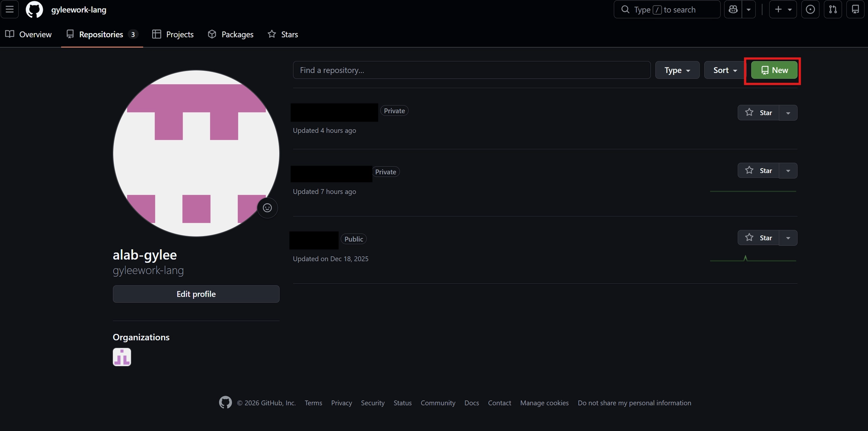868x431 pixels.
Task: Open the Security footer link
Action: coord(373,403)
